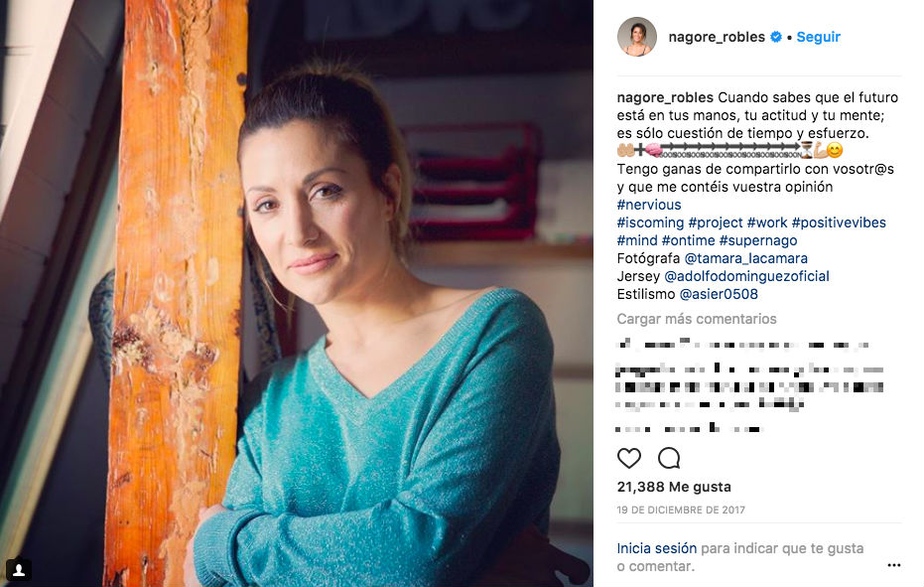Viewport: 924px width, 587px height.
Task: Click Inicia sesión to log in
Action: (656, 548)
